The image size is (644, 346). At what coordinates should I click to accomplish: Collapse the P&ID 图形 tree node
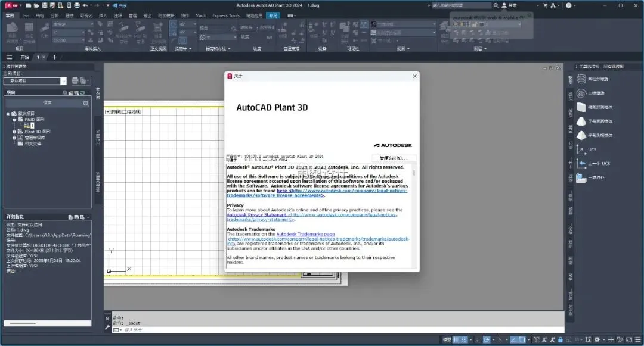pyautogui.click(x=14, y=120)
